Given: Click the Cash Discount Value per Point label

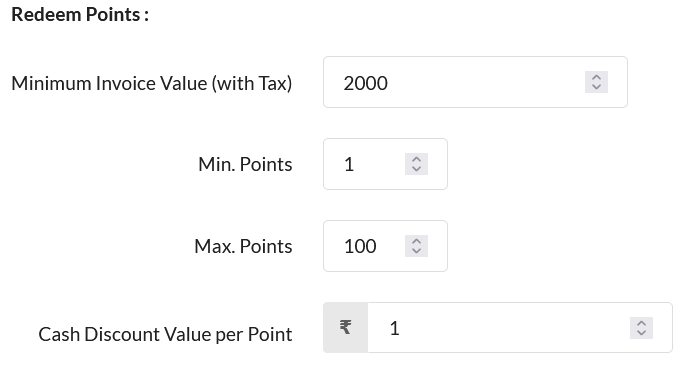Looking at the screenshot, I should pos(165,335).
